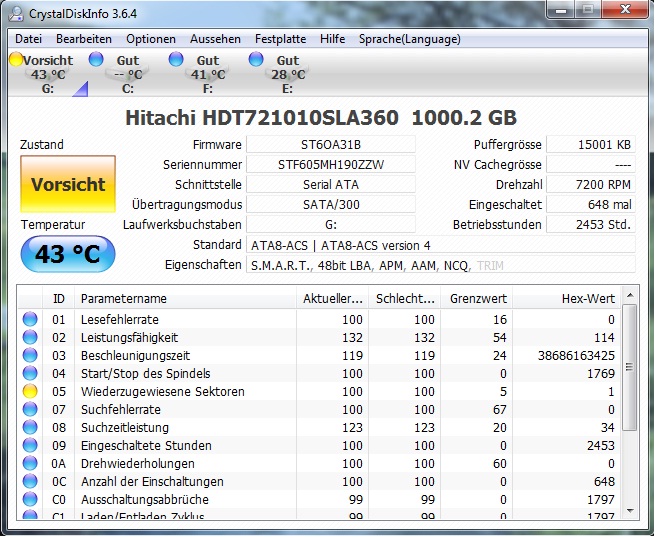
Task: Open the Datei menu
Action: (x=28, y=39)
